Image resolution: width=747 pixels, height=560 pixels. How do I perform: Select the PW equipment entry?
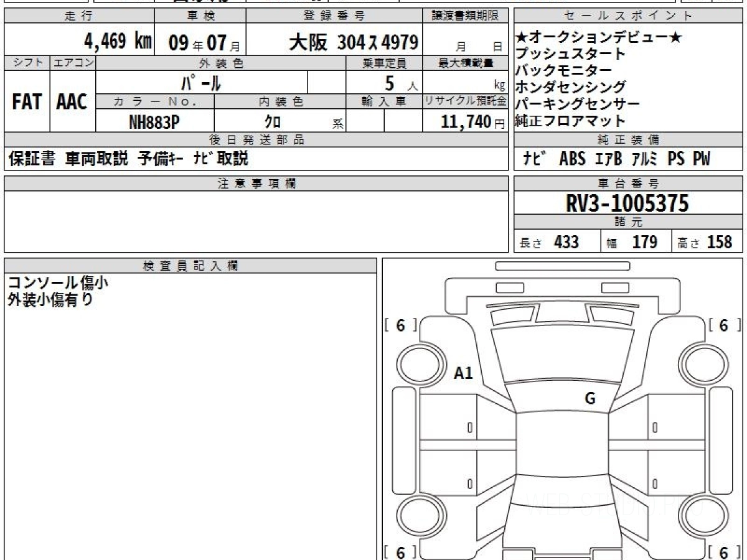pos(702,160)
